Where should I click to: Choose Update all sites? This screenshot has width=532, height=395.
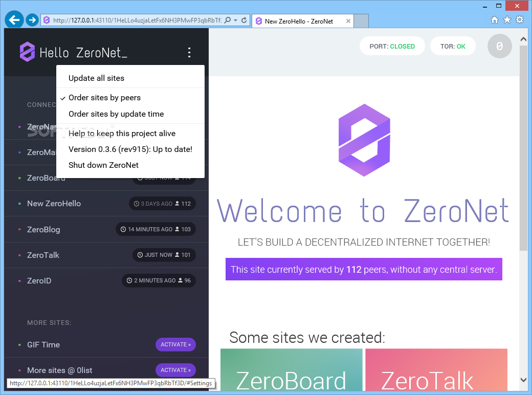[x=96, y=78]
